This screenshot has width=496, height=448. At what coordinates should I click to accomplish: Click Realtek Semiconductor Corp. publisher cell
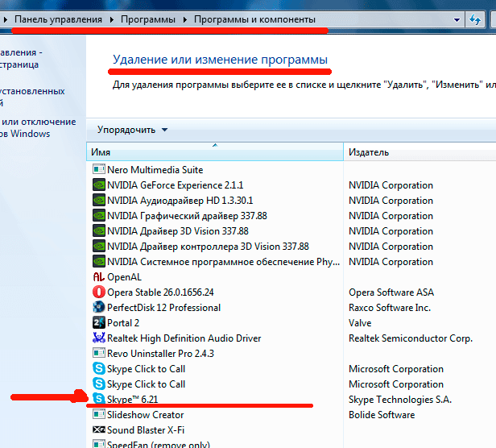(x=411, y=338)
